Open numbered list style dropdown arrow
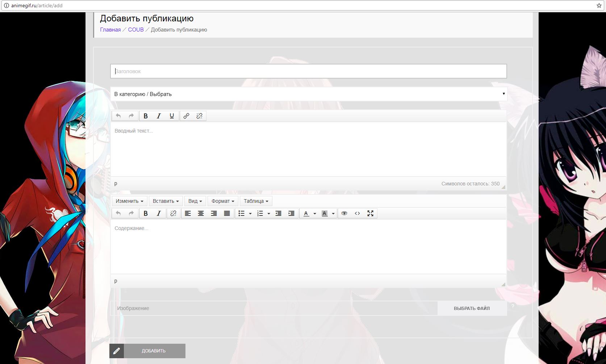The image size is (606, 364). (x=269, y=214)
